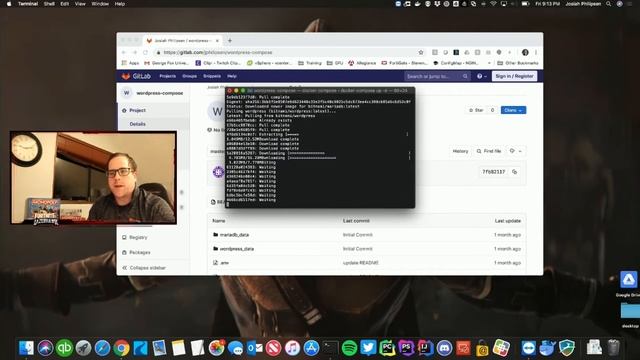This screenshot has width=640, height=360.
Task: Click the Chrome address bar URL
Action: [218, 52]
